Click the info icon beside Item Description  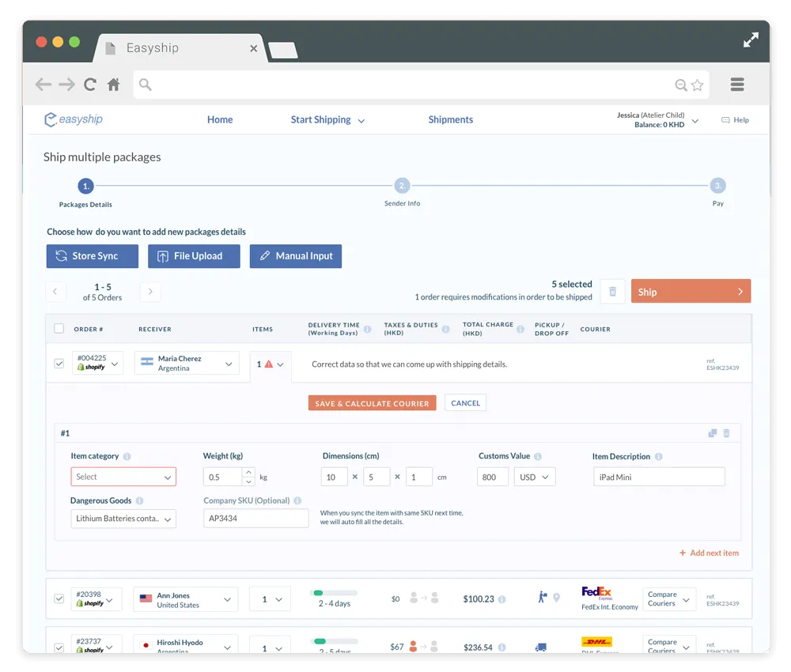click(x=658, y=456)
